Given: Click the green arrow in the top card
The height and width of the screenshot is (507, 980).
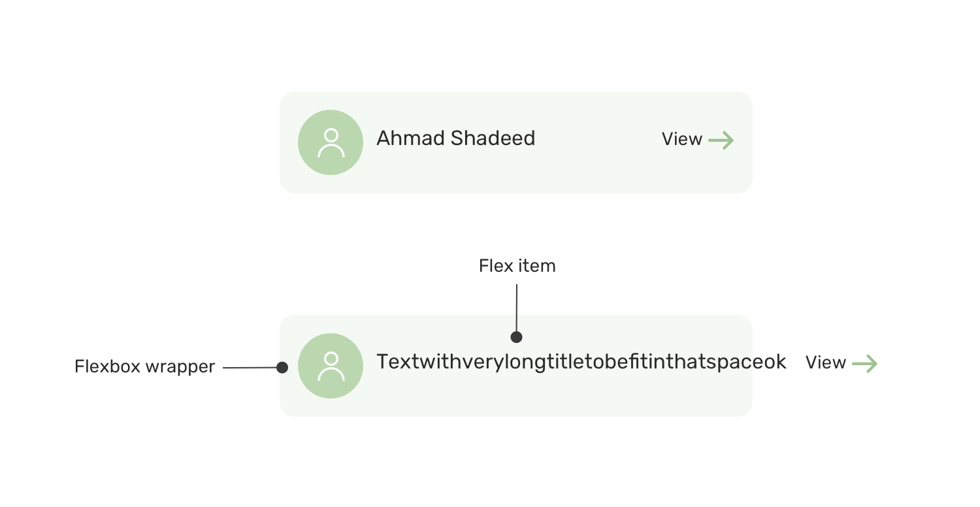Looking at the screenshot, I should [x=721, y=140].
